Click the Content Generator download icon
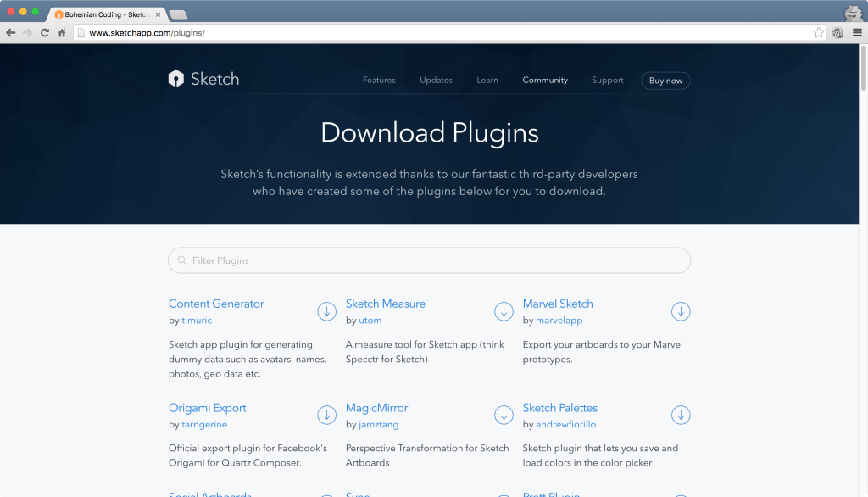 coord(326,311)
